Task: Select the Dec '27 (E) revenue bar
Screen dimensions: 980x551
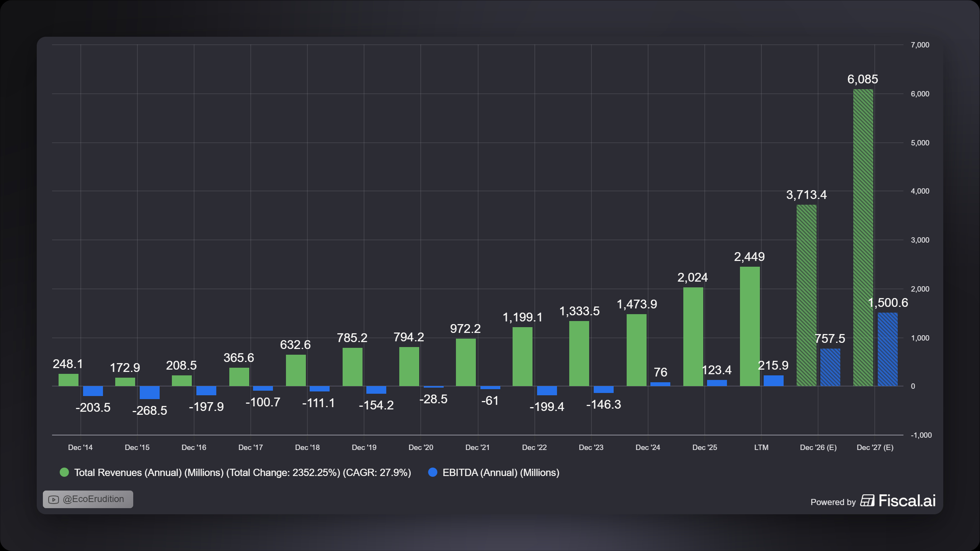Action: coord(863,238)
